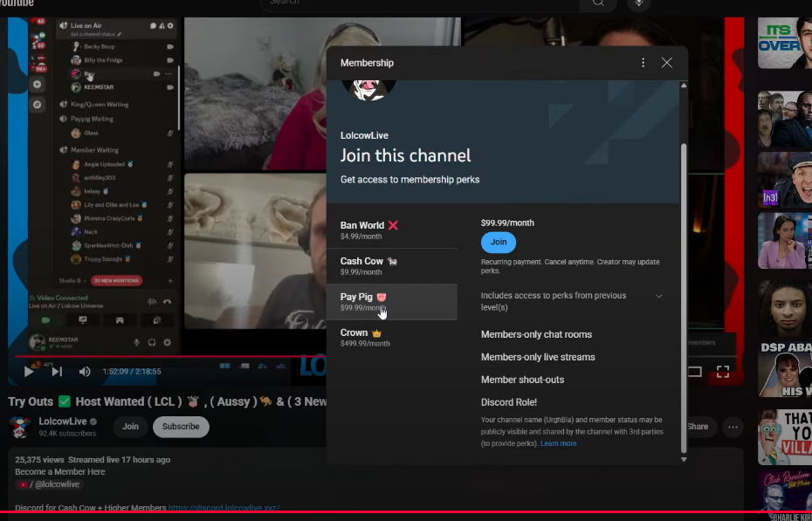Close the Membership dialog
The width and height of the screenshot is (812, 521).
[667, 63]
